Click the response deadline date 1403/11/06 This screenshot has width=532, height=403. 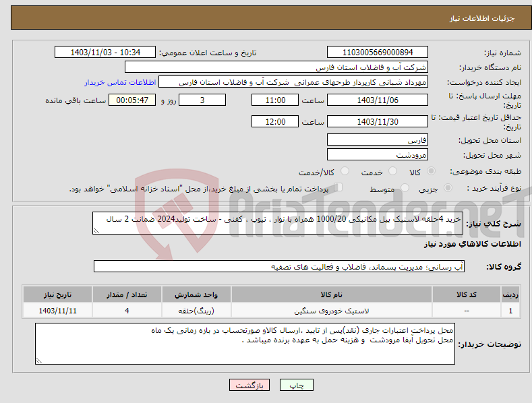click(x=378, y=100)
